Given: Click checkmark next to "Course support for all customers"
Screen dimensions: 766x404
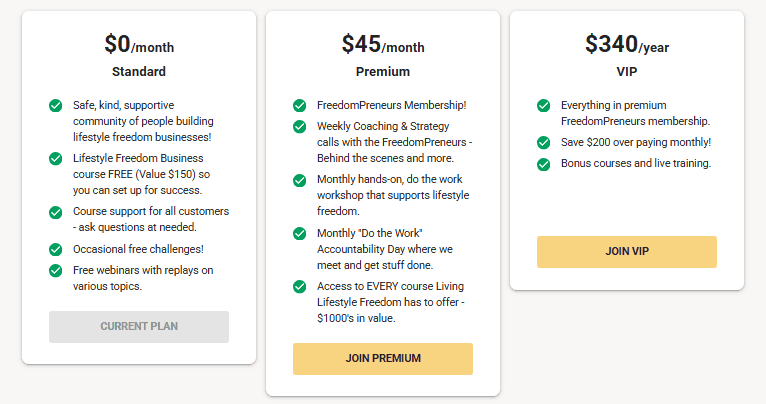Looking at the screenshot, I should 55,212.
